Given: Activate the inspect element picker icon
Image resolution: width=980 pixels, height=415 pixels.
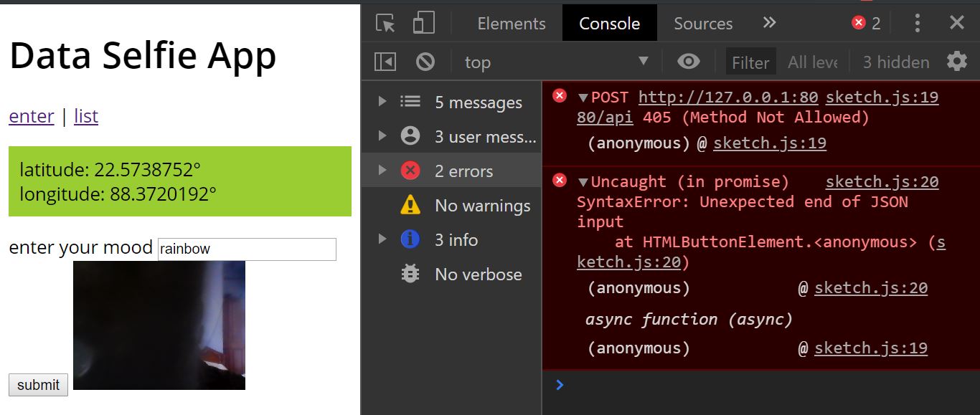Looking at the screenshot, I should pos(385,24).
